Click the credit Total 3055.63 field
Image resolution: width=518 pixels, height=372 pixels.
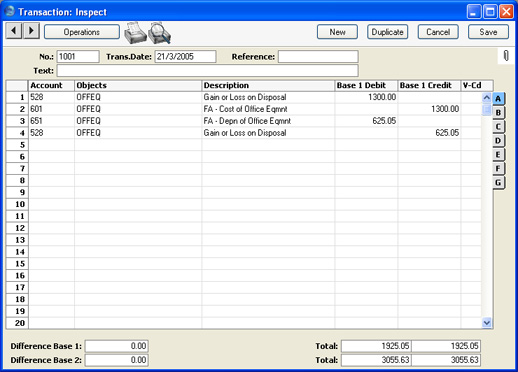[446, 360]
